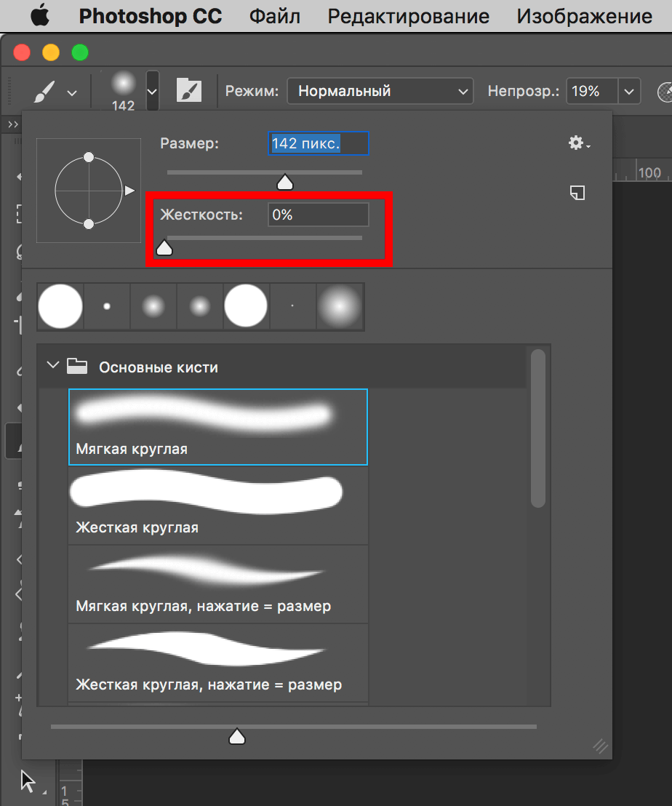The image size is (672, 806).
Task: Open the Apple menu
Action: pyautogui.click(x=40, y=16)
